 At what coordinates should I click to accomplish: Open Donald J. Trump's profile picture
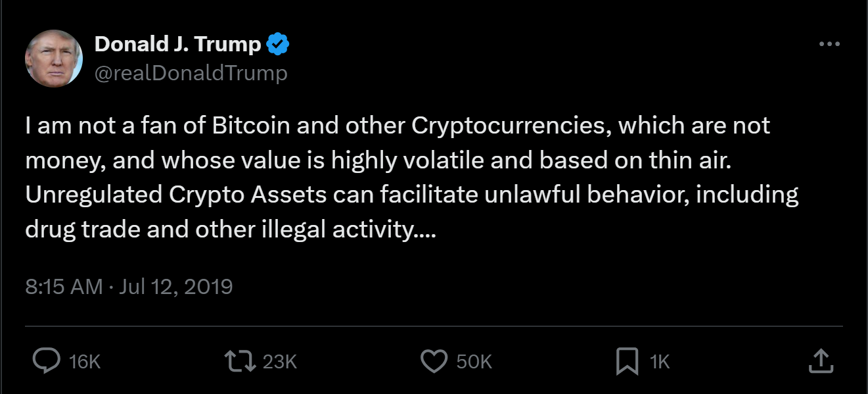pyautogui.click(x=54, y=59)
